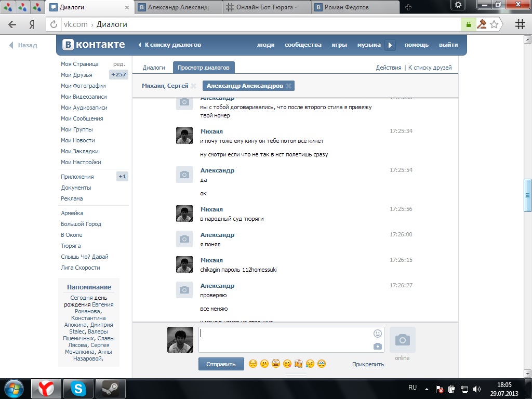The height and width of the screenshot is (399, 532).
Task: Click the page scrollbar thumb
Action: (x=527, y=195)
